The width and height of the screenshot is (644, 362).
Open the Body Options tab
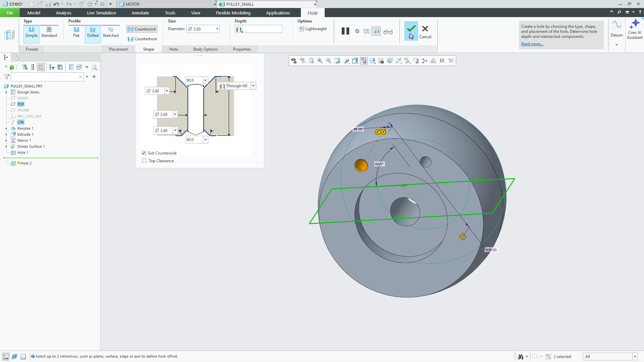click(205, 49)
